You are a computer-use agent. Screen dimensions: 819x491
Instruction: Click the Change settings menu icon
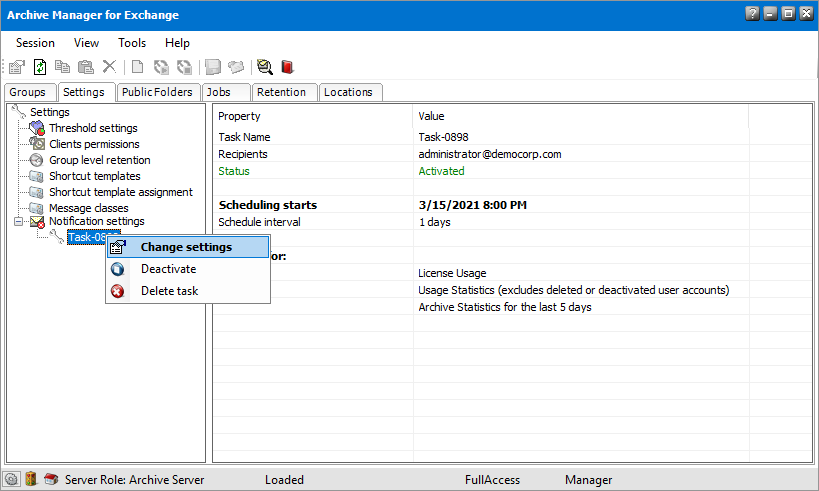point(118,247)
